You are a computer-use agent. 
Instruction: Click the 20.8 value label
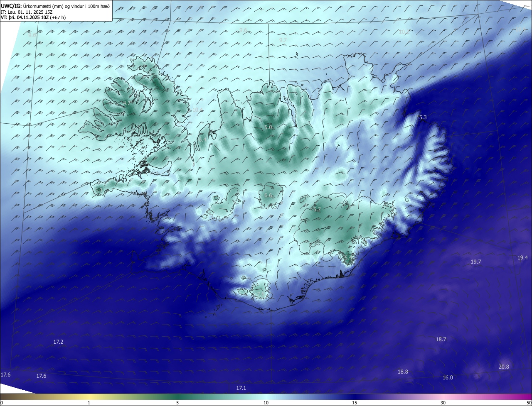[x=504, y=367]
